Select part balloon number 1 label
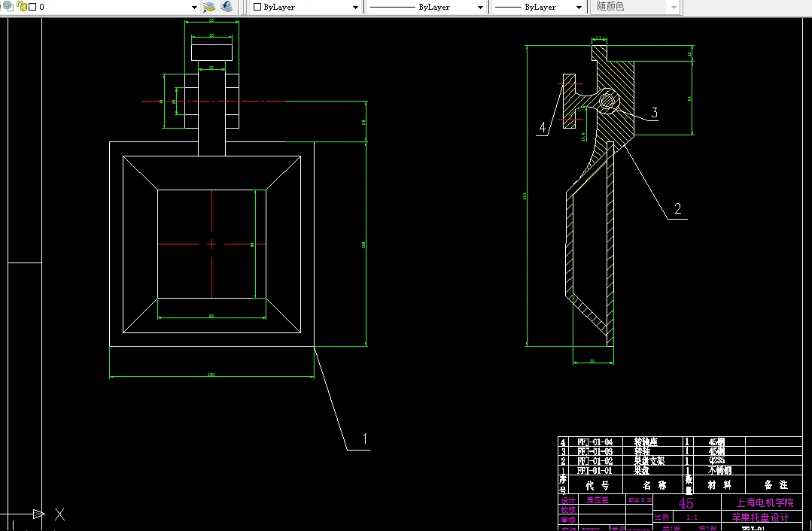Image resolution: width=812 pixels, height=531 pixels. point(364,439)
